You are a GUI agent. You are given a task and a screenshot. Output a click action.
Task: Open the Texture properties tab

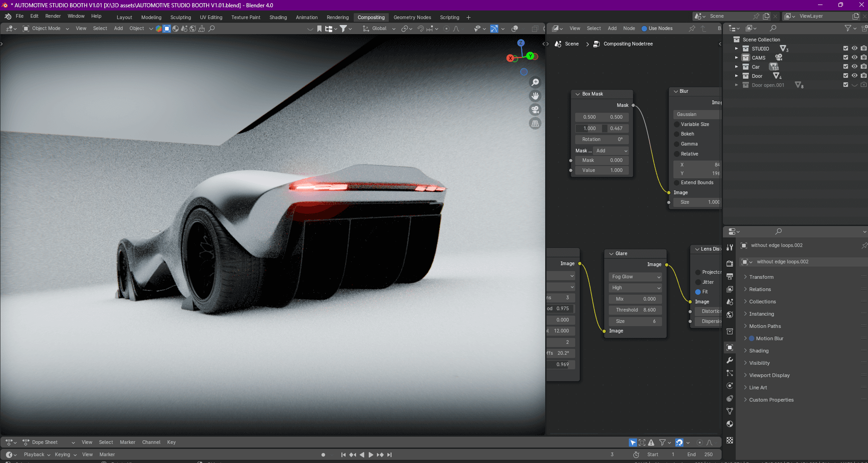[730, 440]
